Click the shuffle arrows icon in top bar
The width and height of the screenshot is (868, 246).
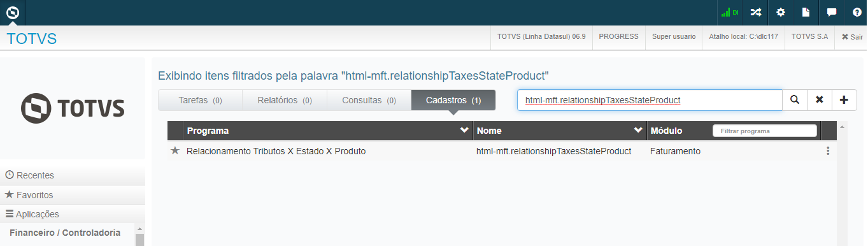755,12
